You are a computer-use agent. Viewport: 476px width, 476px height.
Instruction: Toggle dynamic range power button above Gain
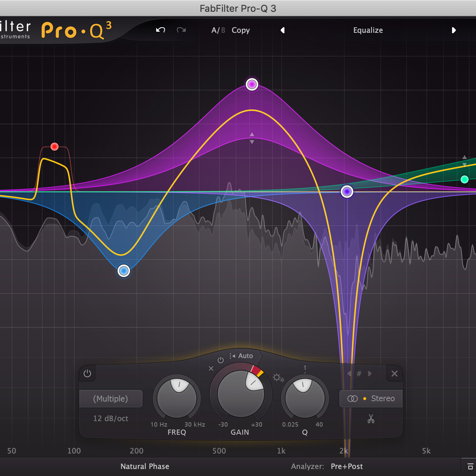point(221,360)
